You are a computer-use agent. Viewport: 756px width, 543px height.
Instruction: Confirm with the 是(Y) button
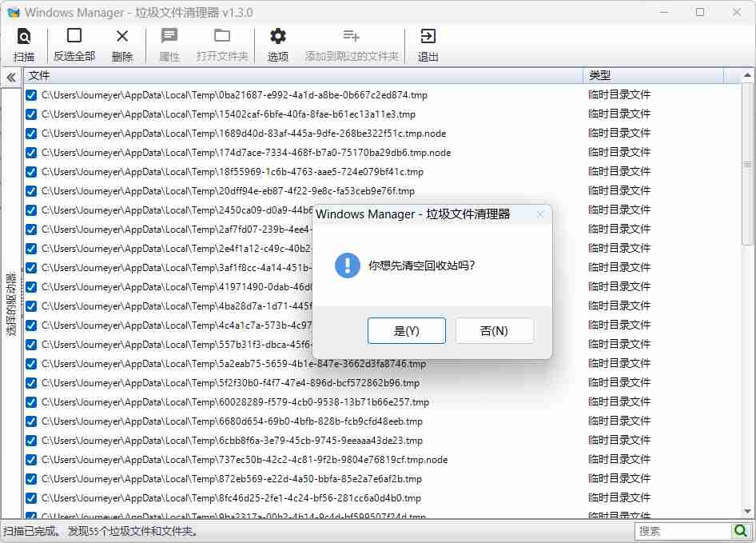click(x=406, y=330)
